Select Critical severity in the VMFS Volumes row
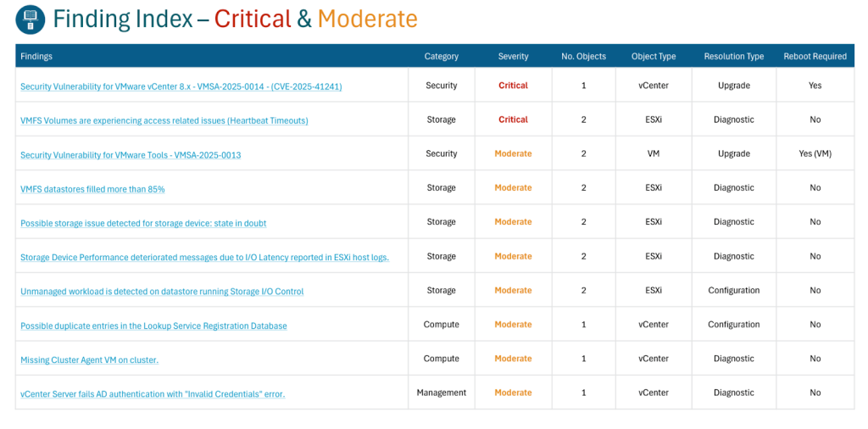The width and height of the screenshot is (868, 429). tap(513, 120)
